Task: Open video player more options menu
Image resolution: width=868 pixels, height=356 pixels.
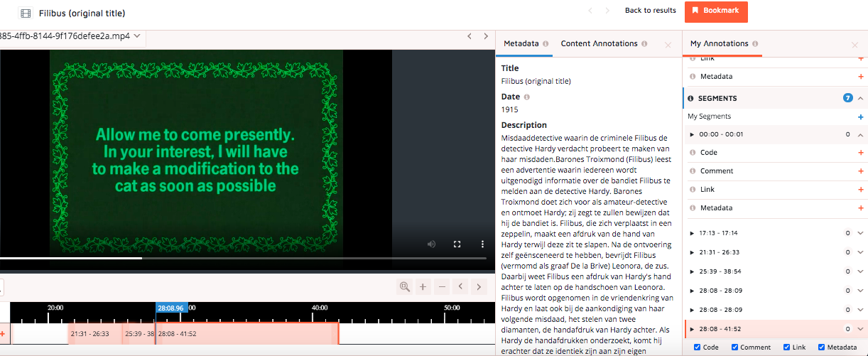Action: pyautogui.click(x=482, y=244)
